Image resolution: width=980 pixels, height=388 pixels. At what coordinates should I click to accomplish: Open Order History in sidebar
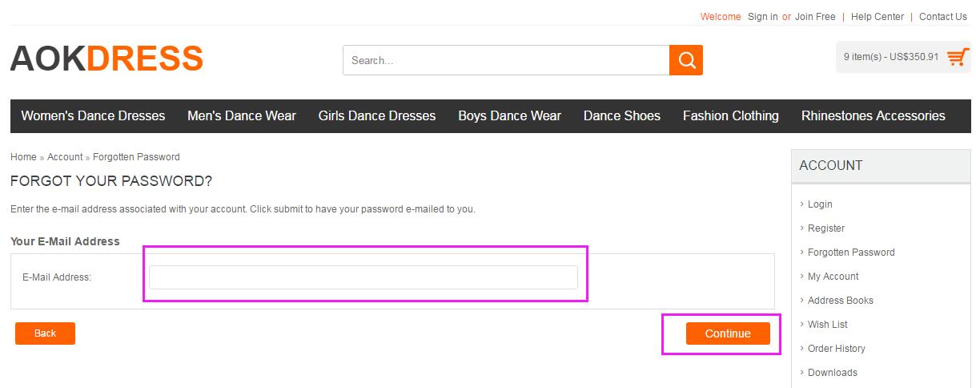(837, 349)
